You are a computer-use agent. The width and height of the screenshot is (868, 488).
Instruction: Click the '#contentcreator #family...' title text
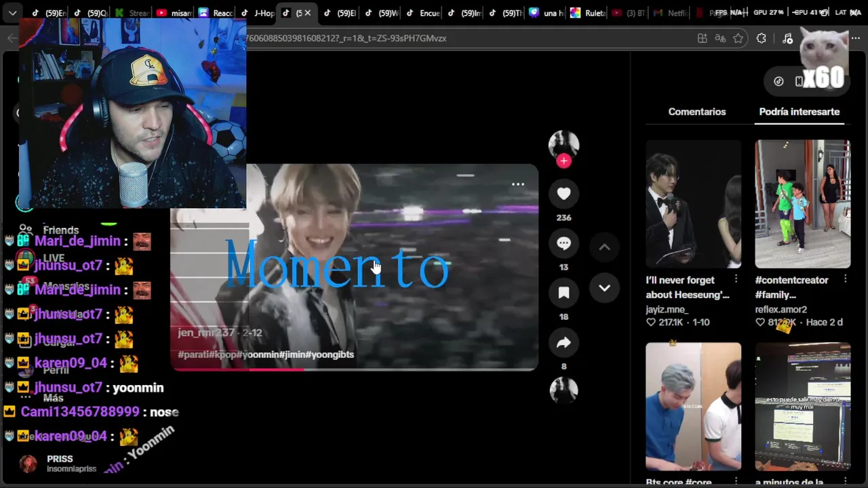pyautogui.click(x=791, y=287)
